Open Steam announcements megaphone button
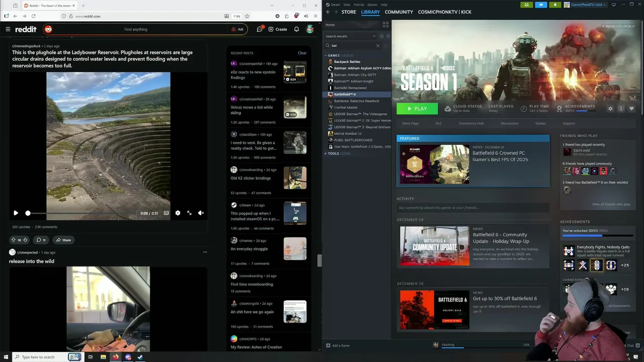Viewport: 644px width, 362px height. 541,5
